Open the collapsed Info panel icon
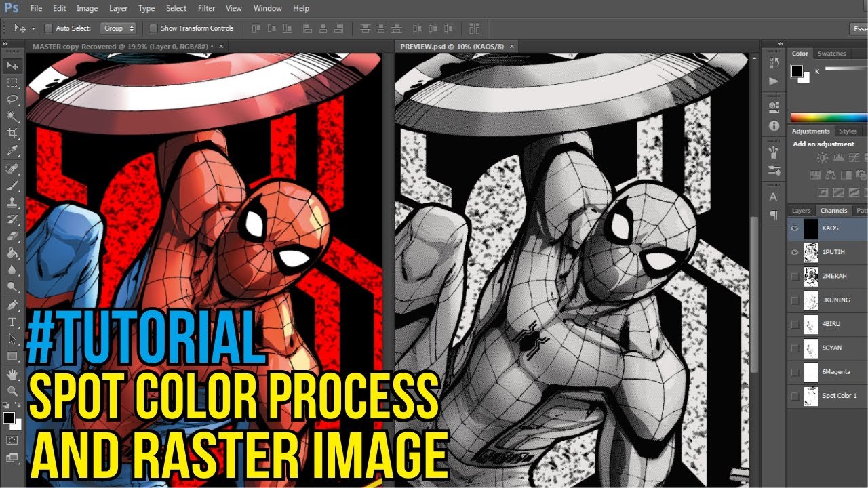Screen dimensions: 868x488 point(774,125)
